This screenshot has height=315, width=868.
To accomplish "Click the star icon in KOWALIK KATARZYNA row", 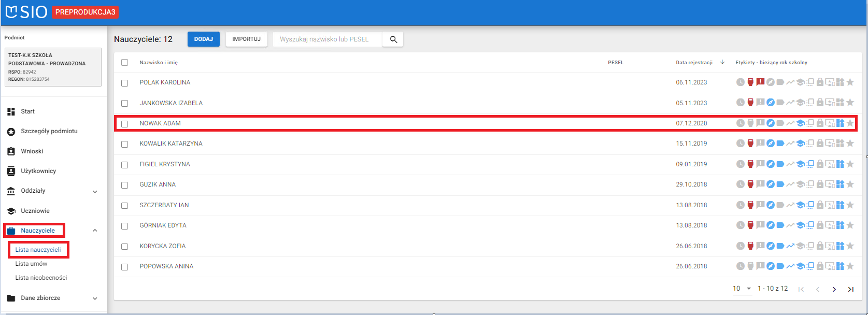I will [x=850, y=144].
